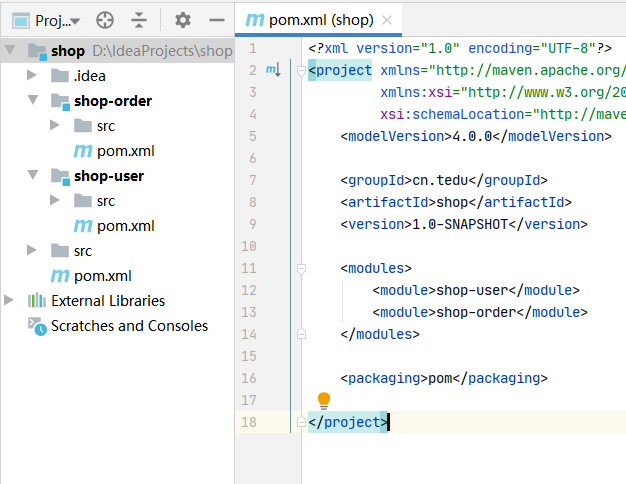Click the opening <project tag on line 2
The width and height of the screenshot is (626, 484).
coord(340,71)
